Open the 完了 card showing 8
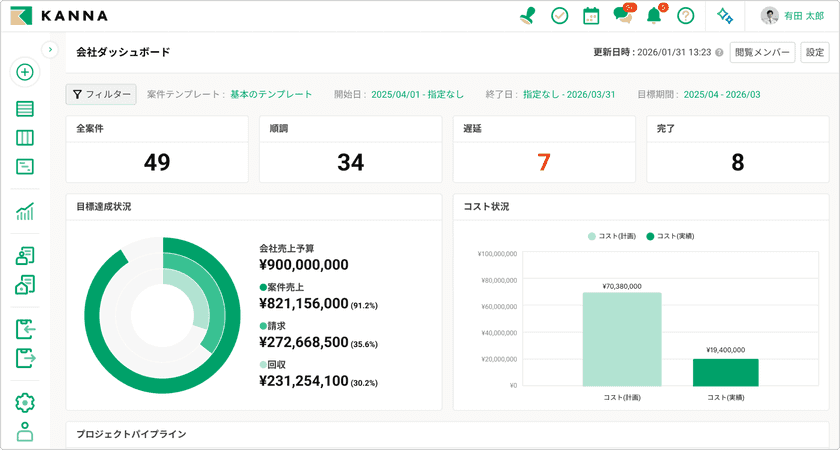This screenshot has height=450, width=840. coord(738,149)
